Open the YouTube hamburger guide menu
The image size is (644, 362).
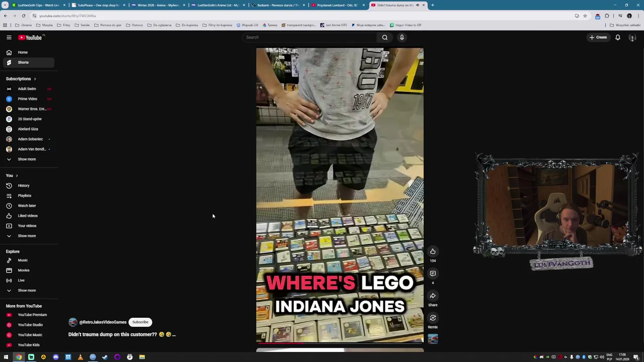[x=9, y=37]
